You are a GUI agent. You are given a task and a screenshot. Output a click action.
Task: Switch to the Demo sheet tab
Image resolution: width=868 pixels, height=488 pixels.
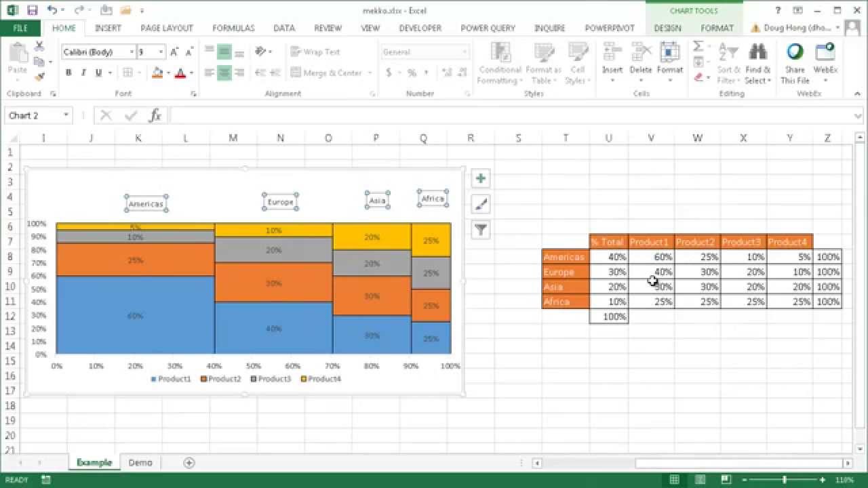pyautogui.click(x=140, y=462)
